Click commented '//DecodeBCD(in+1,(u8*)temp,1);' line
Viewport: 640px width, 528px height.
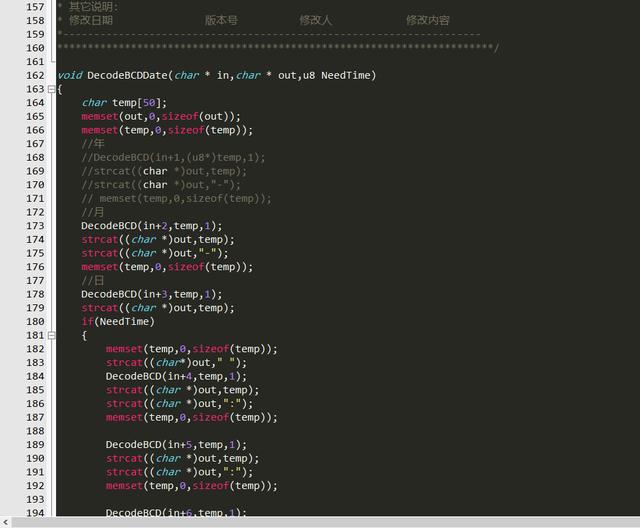tap(173, 158)
